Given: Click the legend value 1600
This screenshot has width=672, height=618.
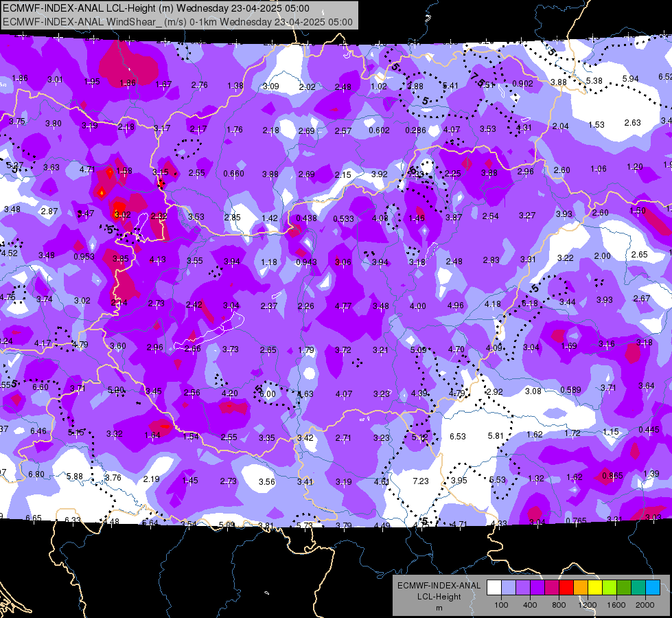Looking at the screenshot, I should [x=616, y=605].
